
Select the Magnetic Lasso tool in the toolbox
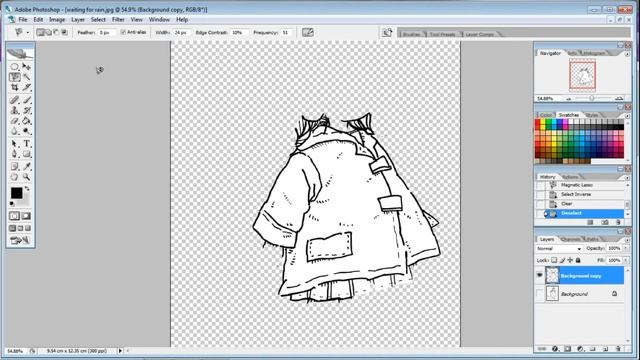[15, 77]
